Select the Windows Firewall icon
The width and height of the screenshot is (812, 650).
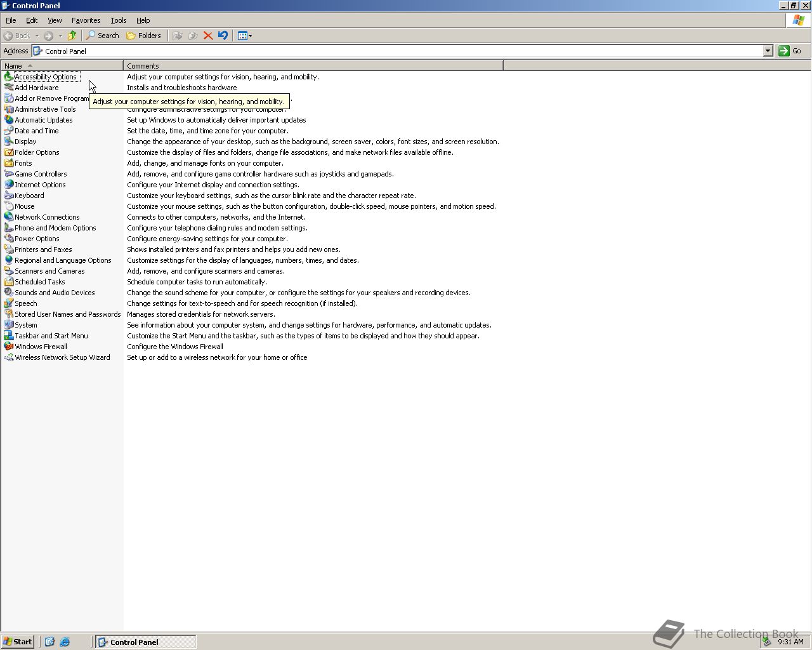tap(9, 347)
